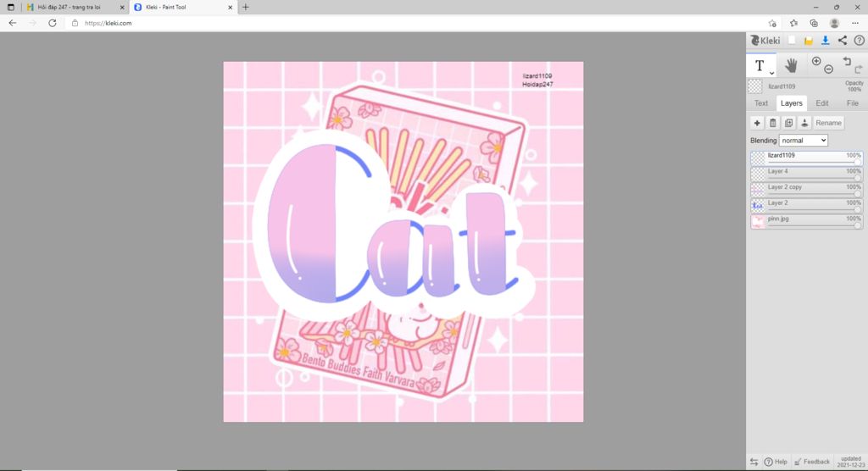The image size is (868, 471).
Task: Click the Kleki logo in the side panel
Action: click(765, 41)
